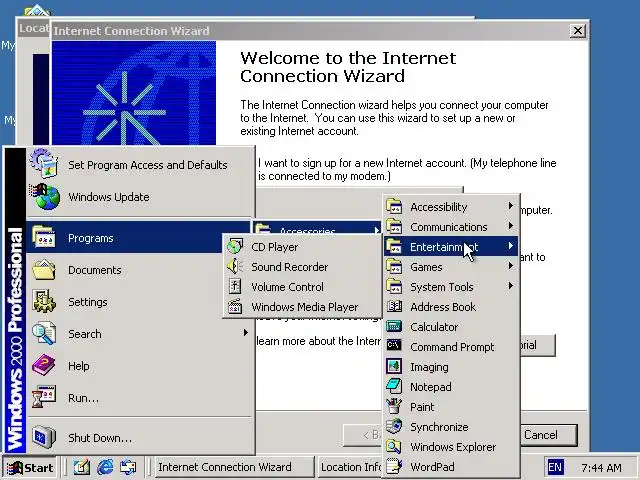
Task: Expand the Entertainment submenu arrow
Action: coord(510,246)
